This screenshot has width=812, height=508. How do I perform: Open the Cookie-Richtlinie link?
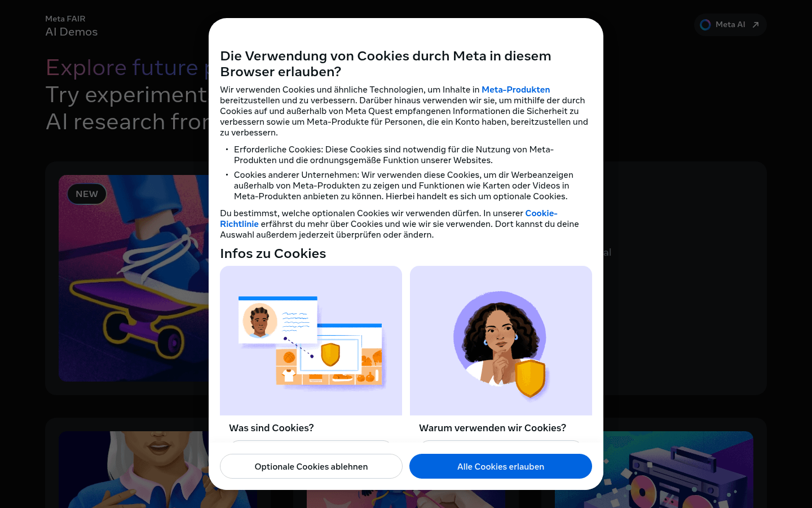(x=389, y=218)
